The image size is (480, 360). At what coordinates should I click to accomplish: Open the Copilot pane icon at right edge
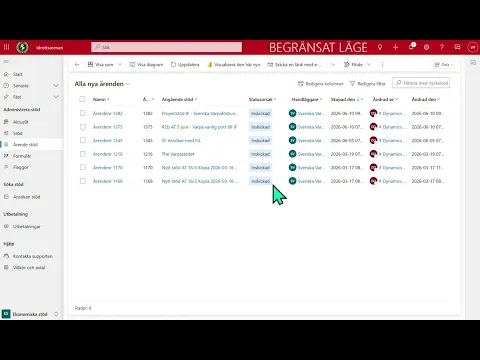click(473, 62)
